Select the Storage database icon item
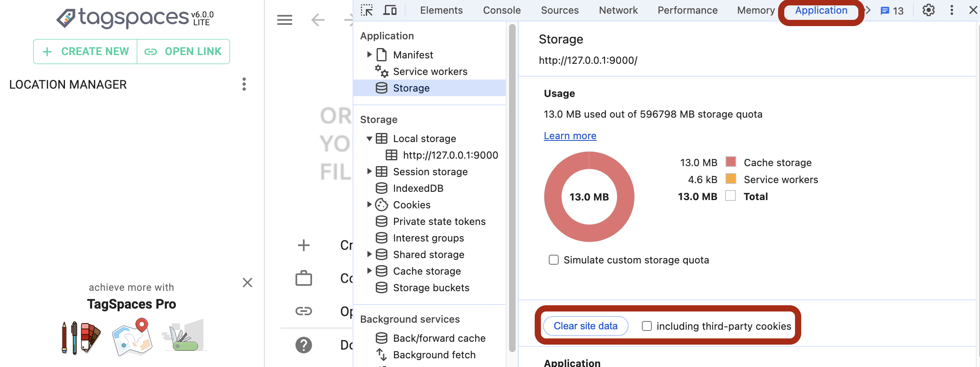Viewport: 980px width, 367px height. click(382, 88)
